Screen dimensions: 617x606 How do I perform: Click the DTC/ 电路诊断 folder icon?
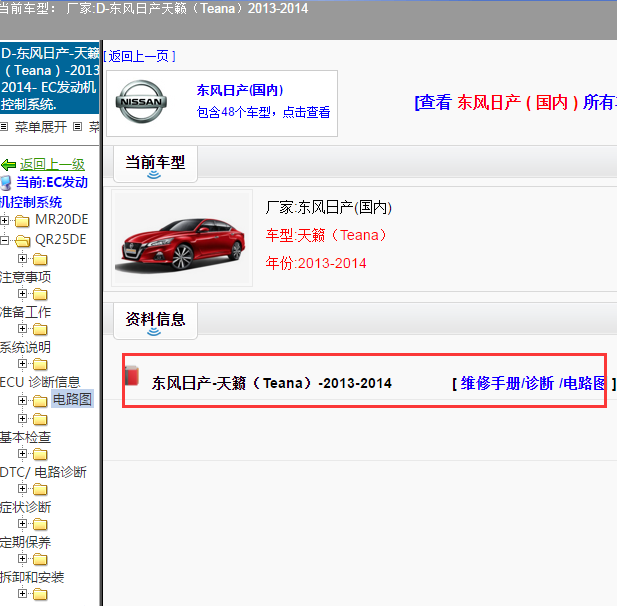click(40, 454)
